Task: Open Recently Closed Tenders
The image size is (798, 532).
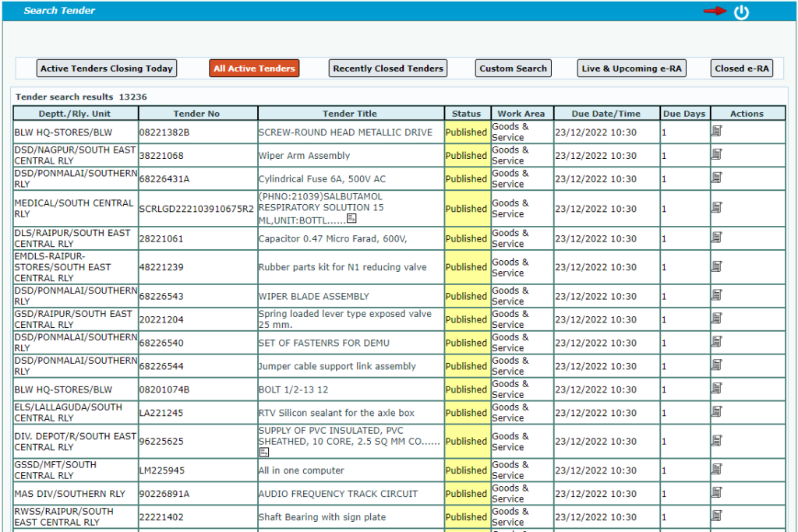Action: click(388, 69)
